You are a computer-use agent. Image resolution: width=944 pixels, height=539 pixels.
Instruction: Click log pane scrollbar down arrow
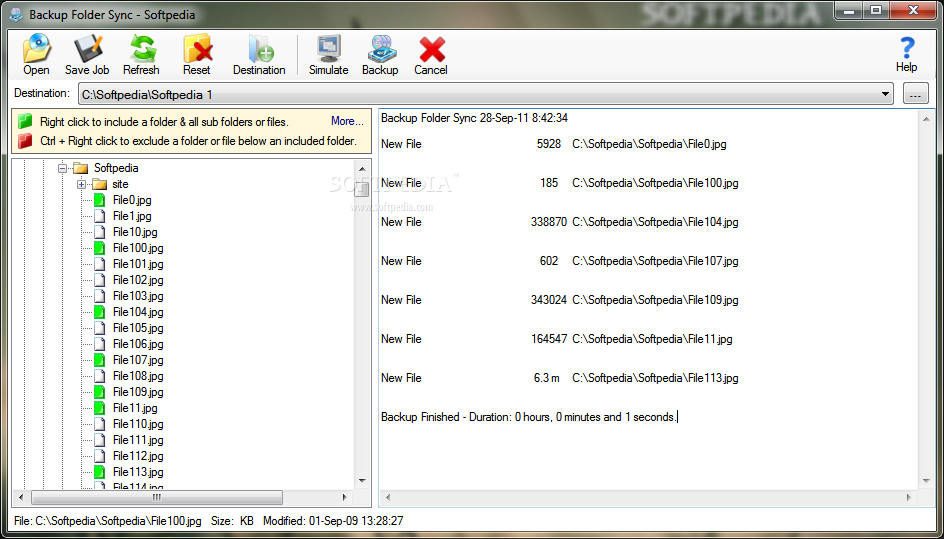coord(926,481)
